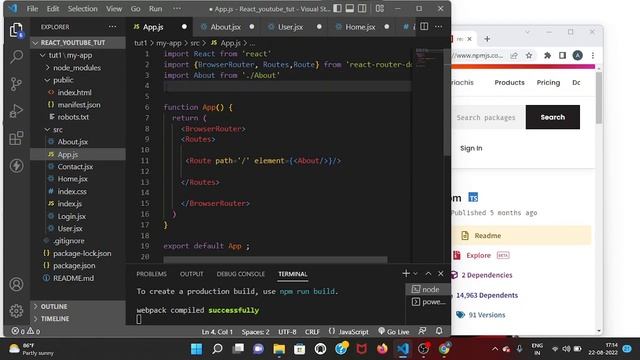Switch to the Debug Console tab
640x360 pixels.
tap(240, 274)
